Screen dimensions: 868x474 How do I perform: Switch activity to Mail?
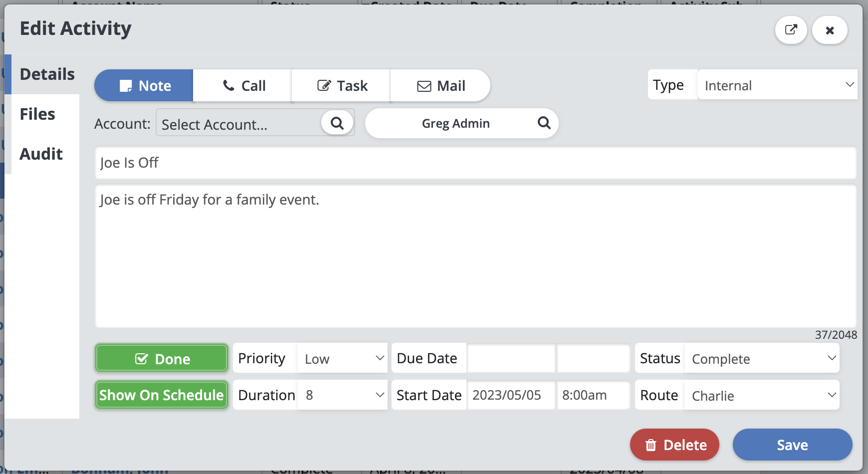tap(440, 86)
